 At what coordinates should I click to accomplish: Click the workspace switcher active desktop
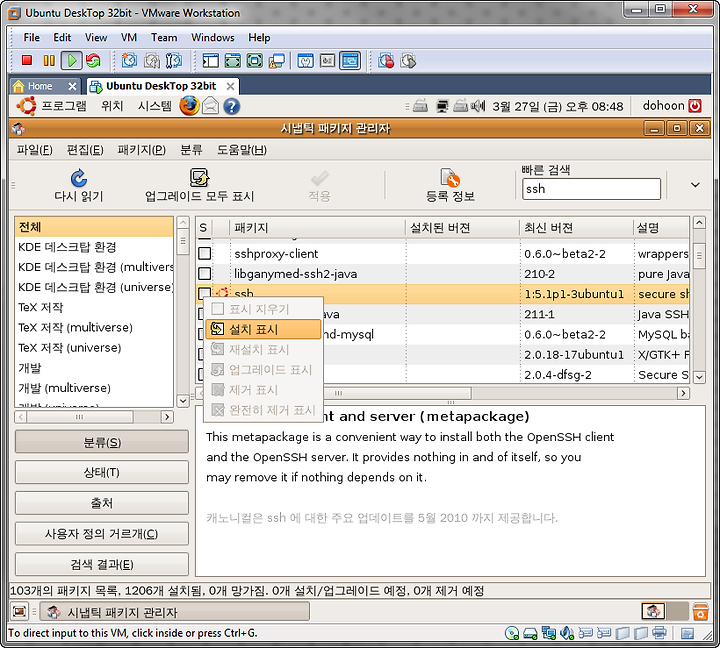pyautogui.click(x=653, y=611)
